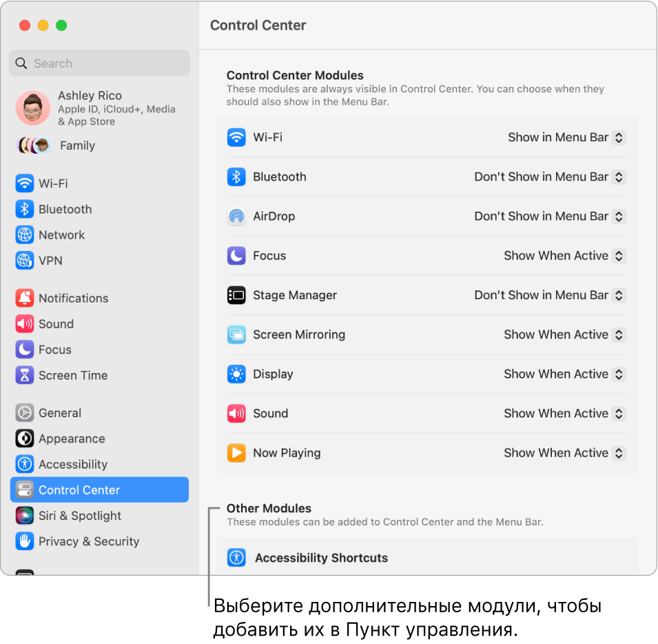Screen dimensions: 658x644
Task: Open Siri & Spotlight pane label
Action: click(x=80, y=516)
